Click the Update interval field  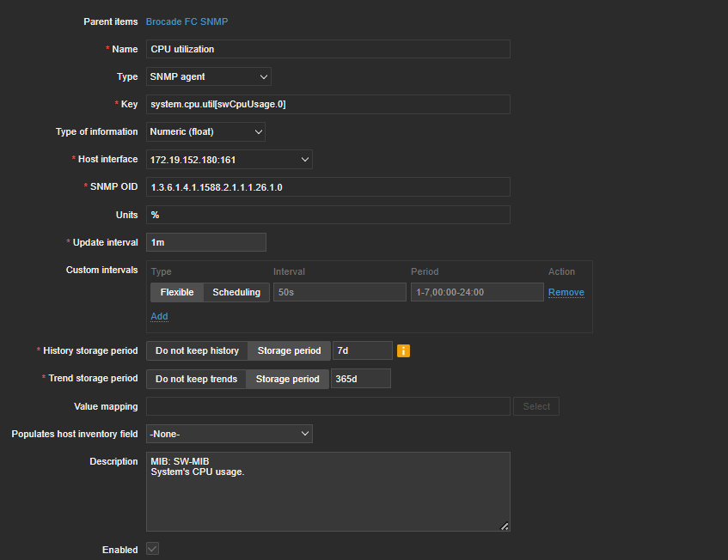(205, 242)
